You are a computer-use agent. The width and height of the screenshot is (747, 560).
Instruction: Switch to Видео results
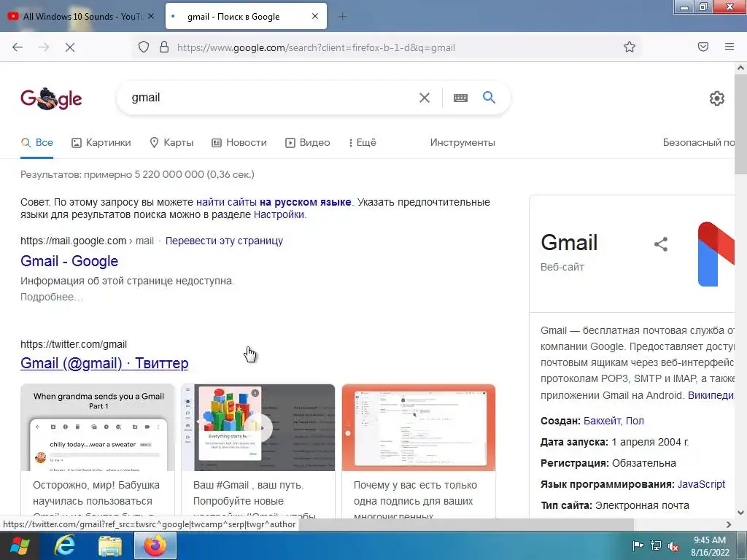click(x=307, y=142)
